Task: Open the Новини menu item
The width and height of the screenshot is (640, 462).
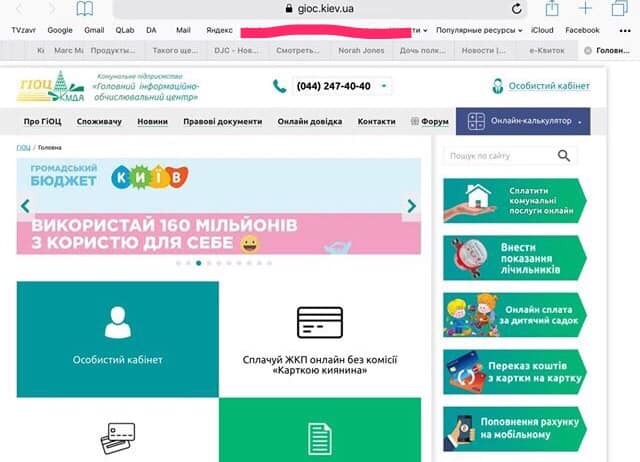Action: (152, 121)
